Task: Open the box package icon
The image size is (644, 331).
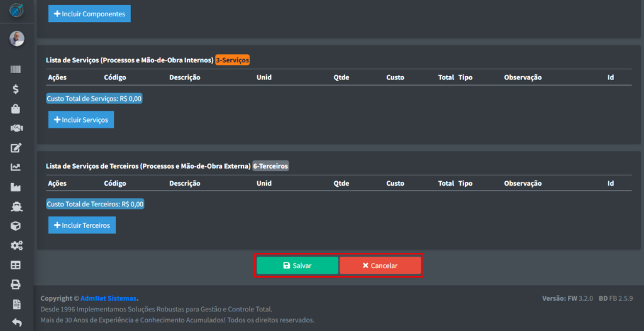Action: tap(16, 226)
